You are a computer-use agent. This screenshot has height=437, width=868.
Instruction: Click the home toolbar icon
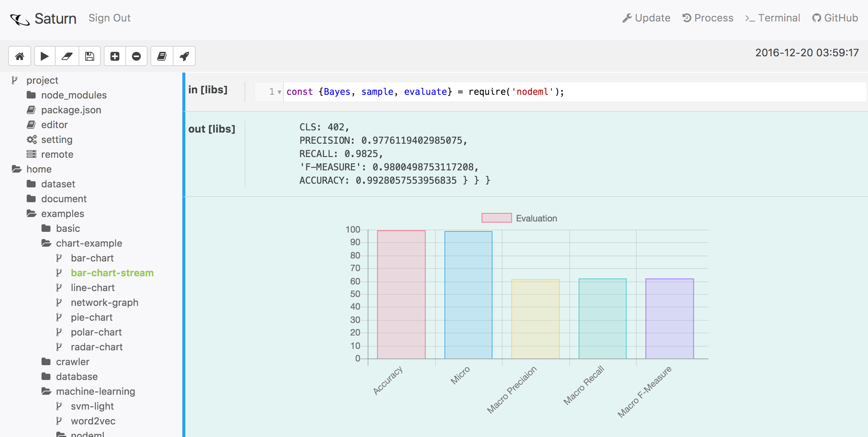[20, 56]
